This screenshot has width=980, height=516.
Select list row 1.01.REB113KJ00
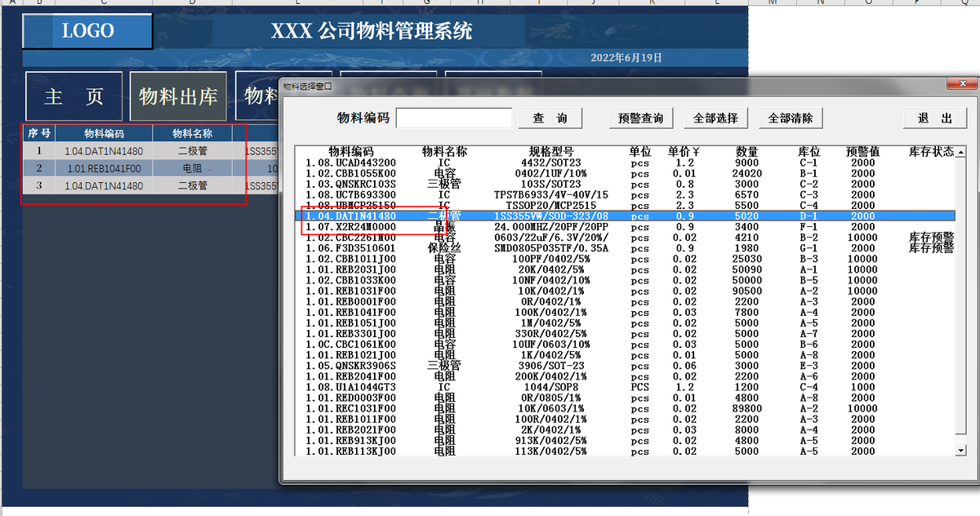click(x=625, y=451)
